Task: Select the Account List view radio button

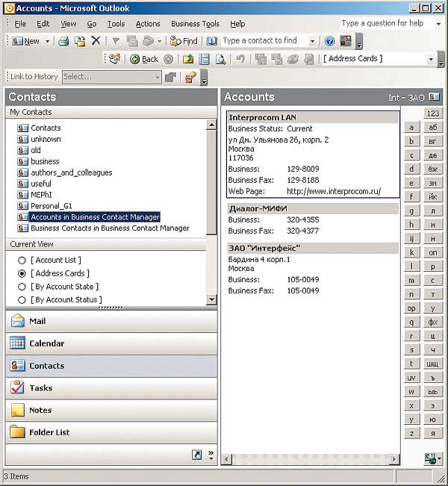Action: click(22, 261)
